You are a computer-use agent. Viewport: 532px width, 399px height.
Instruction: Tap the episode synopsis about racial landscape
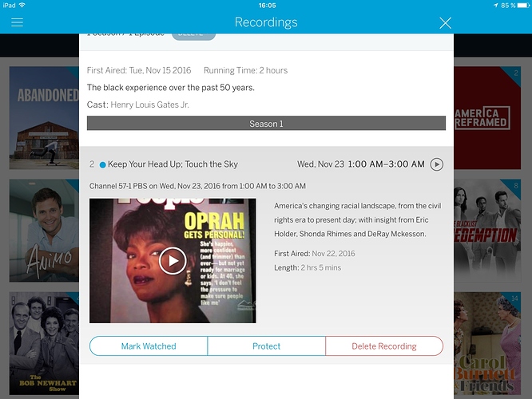click(x=358, y=220)
